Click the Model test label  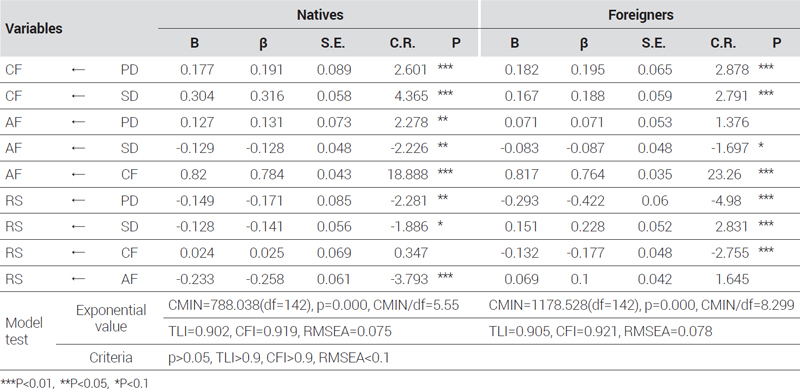[x=24, y=331]
